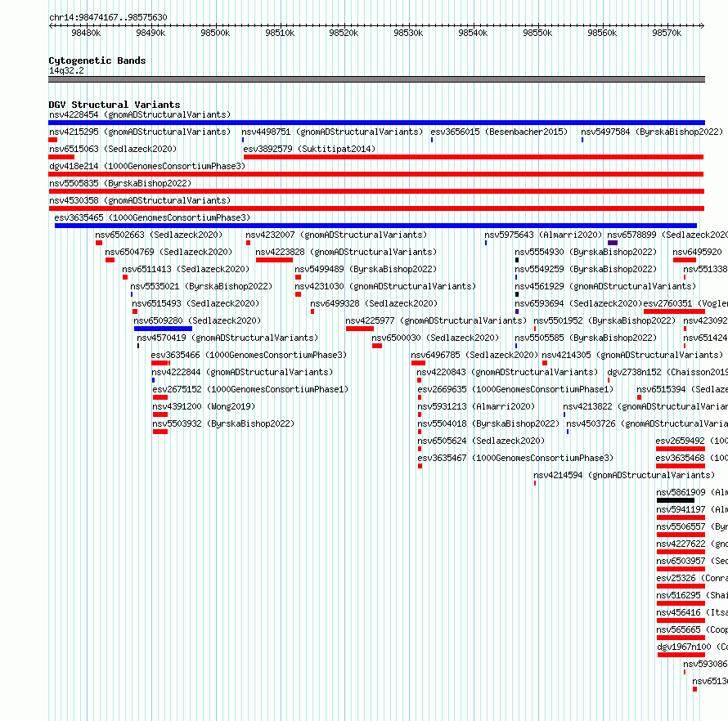Click nsv4561929 gnomAD variant label

click(x=605, y=286)
